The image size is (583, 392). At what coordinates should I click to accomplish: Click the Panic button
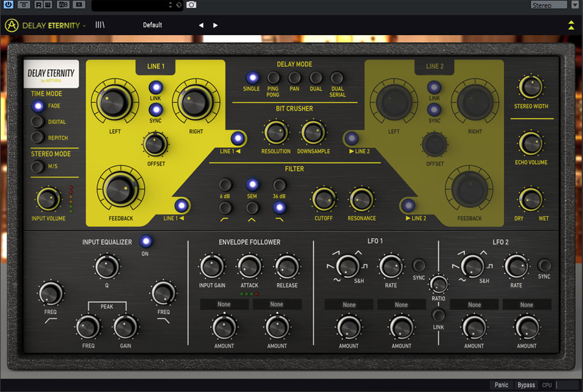pyautogui.click(x=501, y=385)
